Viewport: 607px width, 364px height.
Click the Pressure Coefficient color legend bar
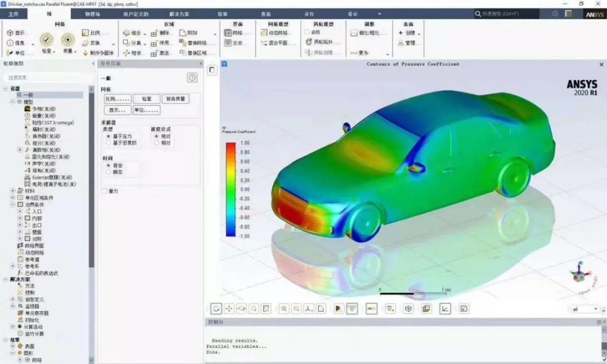point(231,189)
